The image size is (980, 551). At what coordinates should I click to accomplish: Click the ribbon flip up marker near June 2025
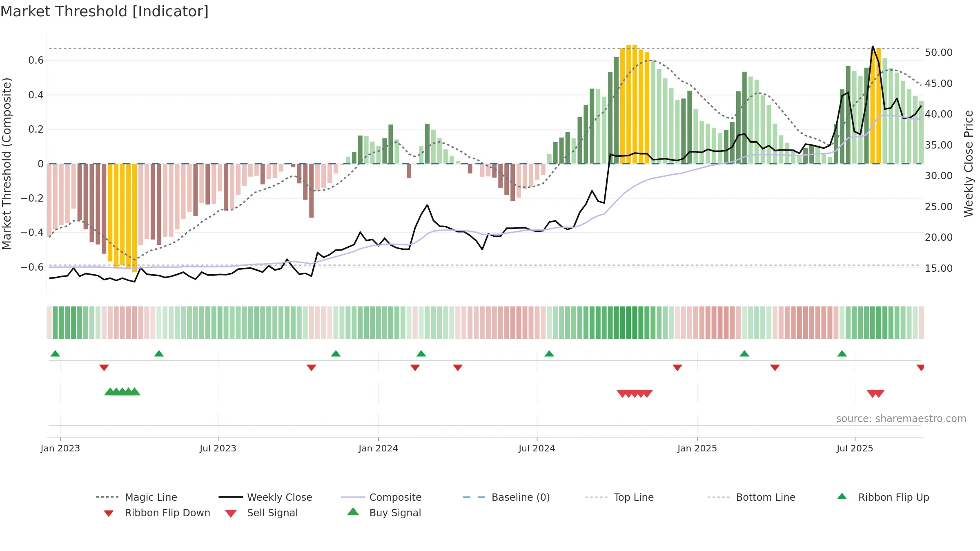[x=842, y=353]
